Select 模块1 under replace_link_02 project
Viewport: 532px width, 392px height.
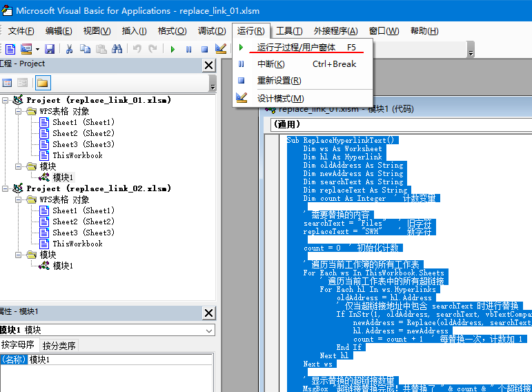click(x=63, y=266)
